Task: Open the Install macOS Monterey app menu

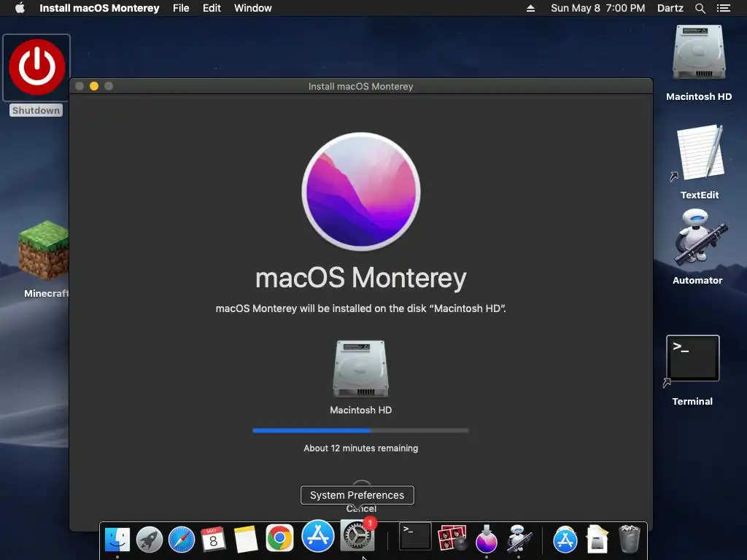Action: 99,8
